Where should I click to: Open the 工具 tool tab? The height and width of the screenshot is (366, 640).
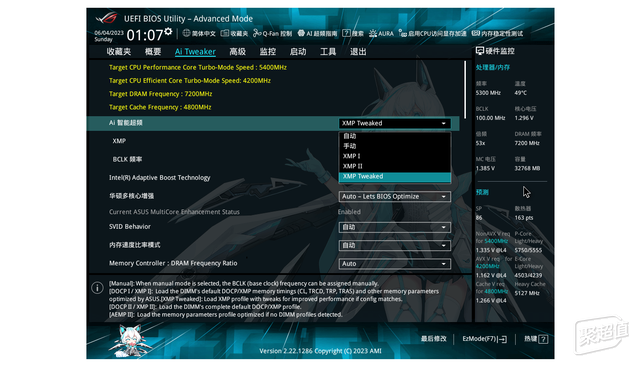[328, 52]
